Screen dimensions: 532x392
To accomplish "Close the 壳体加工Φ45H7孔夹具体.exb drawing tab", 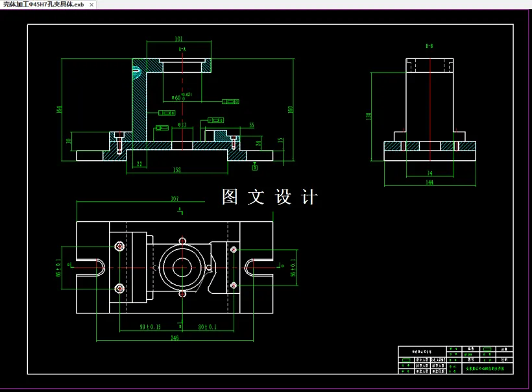I will click(91, 5).
